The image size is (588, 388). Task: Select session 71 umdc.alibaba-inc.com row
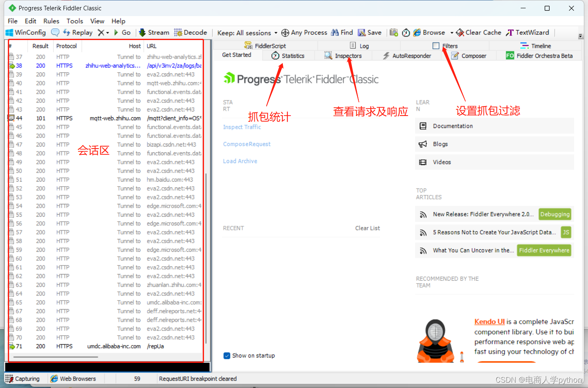tap(105, 346)
